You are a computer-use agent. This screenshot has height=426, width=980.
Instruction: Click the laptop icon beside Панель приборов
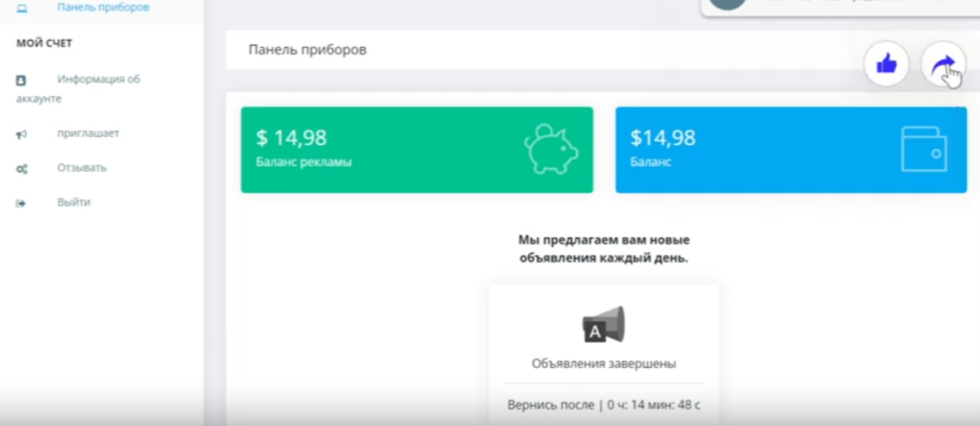22,7
